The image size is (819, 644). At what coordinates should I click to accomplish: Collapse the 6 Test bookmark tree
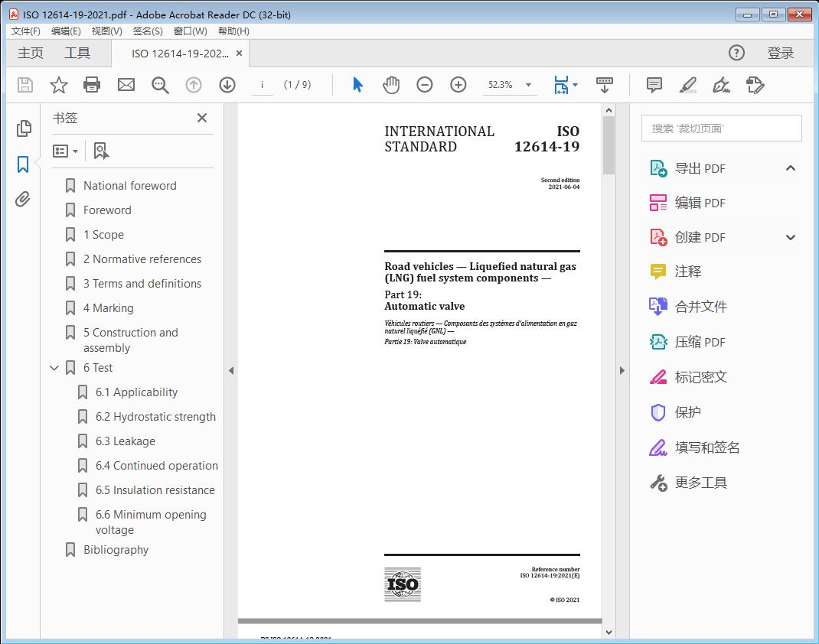pyautogui.click(x=54, y=368)
